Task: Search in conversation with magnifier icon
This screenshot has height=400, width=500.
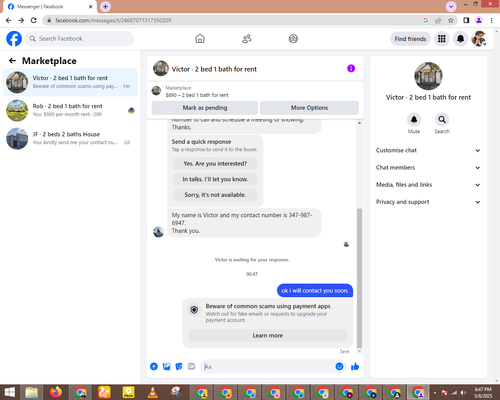Action: [x=442, y=120]
